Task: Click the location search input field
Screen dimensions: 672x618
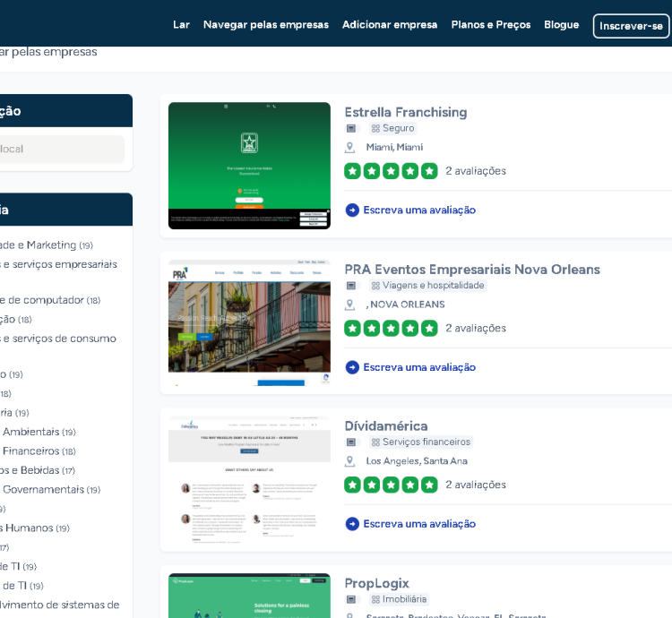Action: tap(61, 149)
